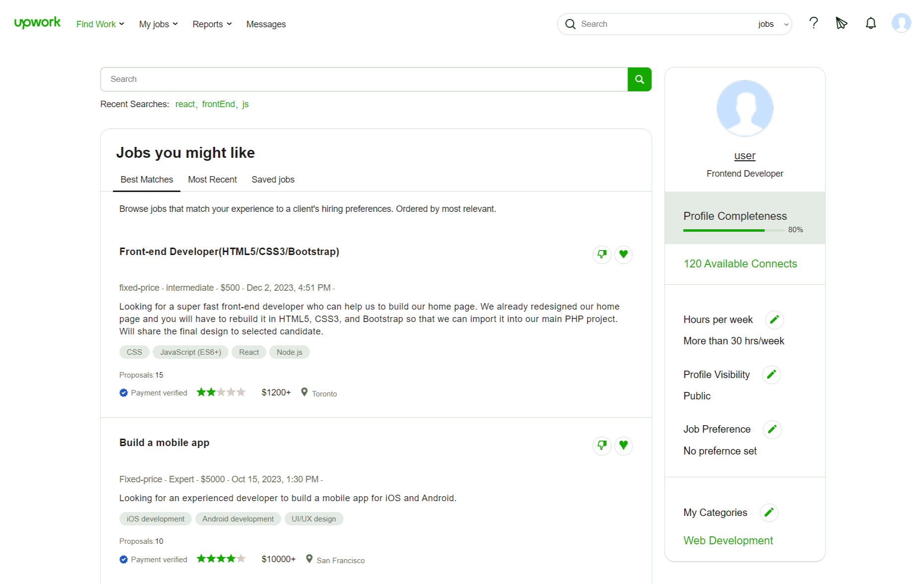Viewport: 924px width, 584px height.
Task: Open the jobs search-type dropdown
Action: coord(773,24)
